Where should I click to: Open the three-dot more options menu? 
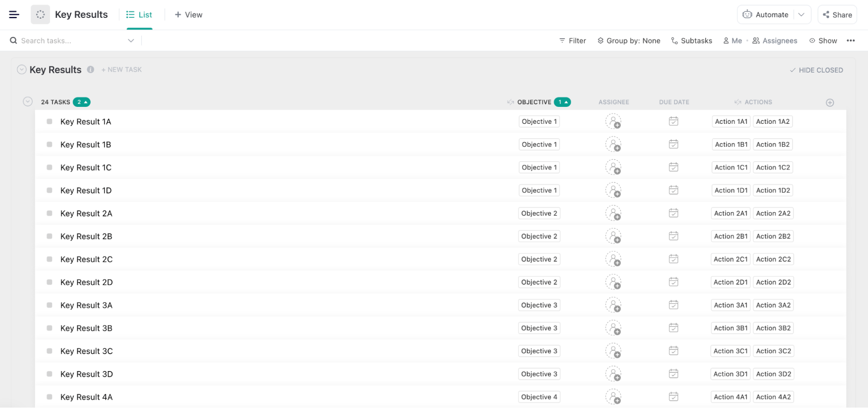pos(851,40)
